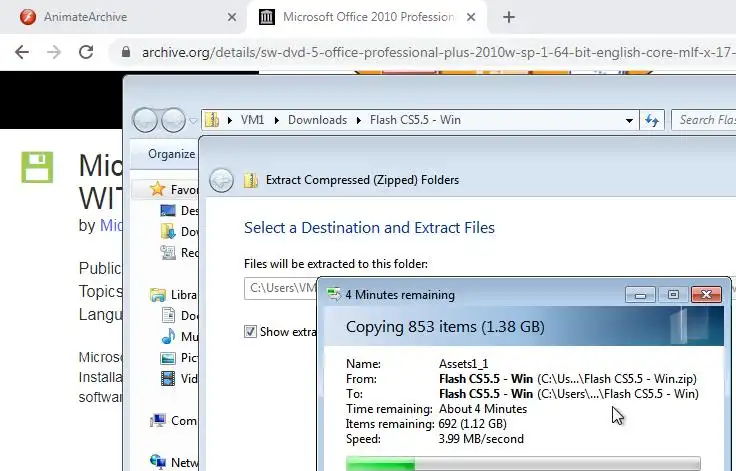Click the About 4 Minutes time value
The width and height of the screenshot is (736, 471).
pos(483,409)
